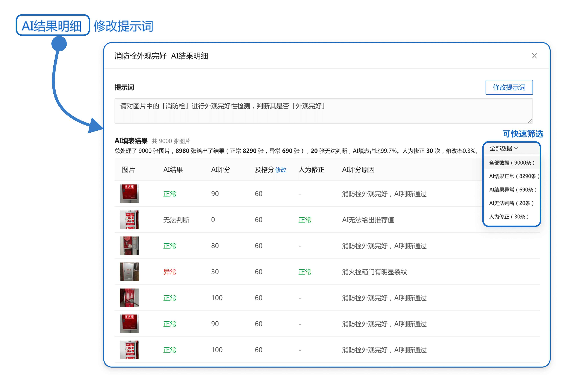Click the 修改提示词 button
Screen dimensions: 588x382
[x=509, y=87]
